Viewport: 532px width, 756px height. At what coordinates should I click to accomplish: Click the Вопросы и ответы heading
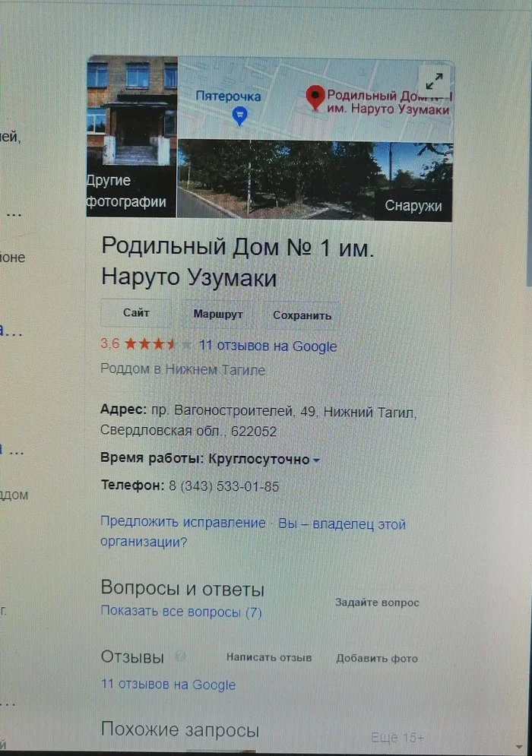click(x=182, y=589)
